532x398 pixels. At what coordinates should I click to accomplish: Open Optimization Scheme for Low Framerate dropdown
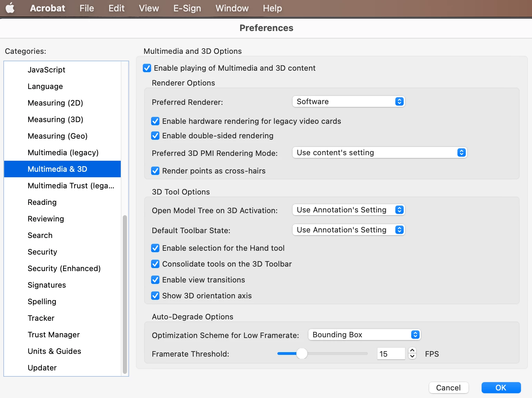click(364, 335)
